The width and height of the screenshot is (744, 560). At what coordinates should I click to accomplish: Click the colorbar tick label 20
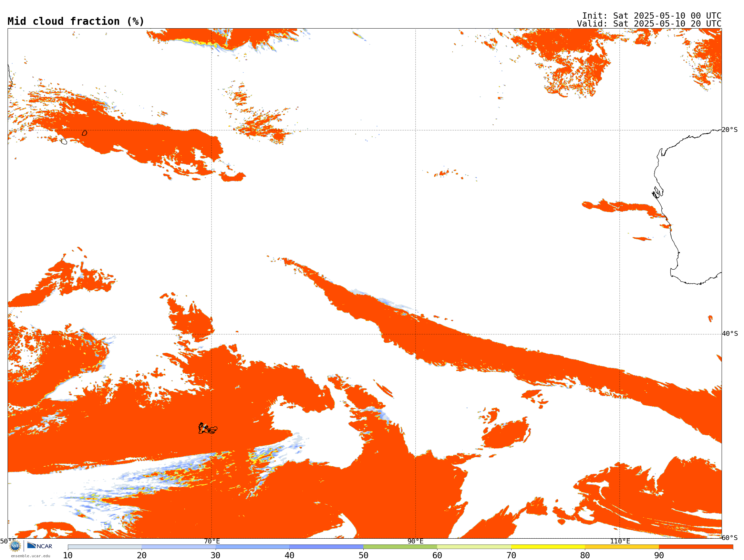click(x=142, y=555)
